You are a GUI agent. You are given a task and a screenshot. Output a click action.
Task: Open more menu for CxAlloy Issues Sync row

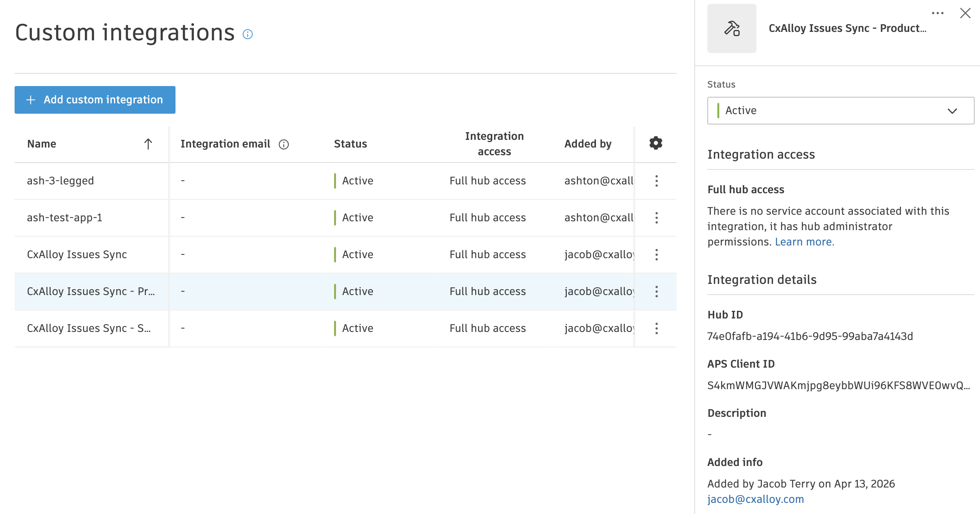point(656,255)
